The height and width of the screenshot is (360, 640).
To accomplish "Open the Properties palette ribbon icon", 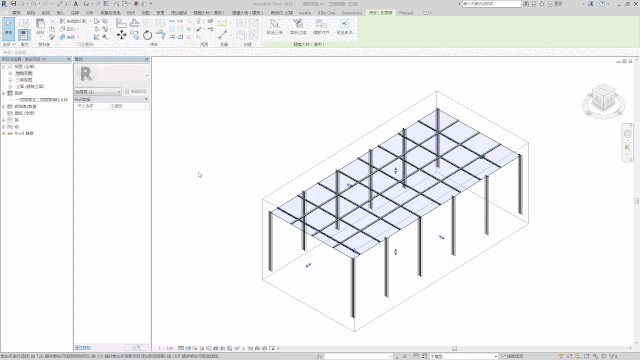I will [24, 35].
